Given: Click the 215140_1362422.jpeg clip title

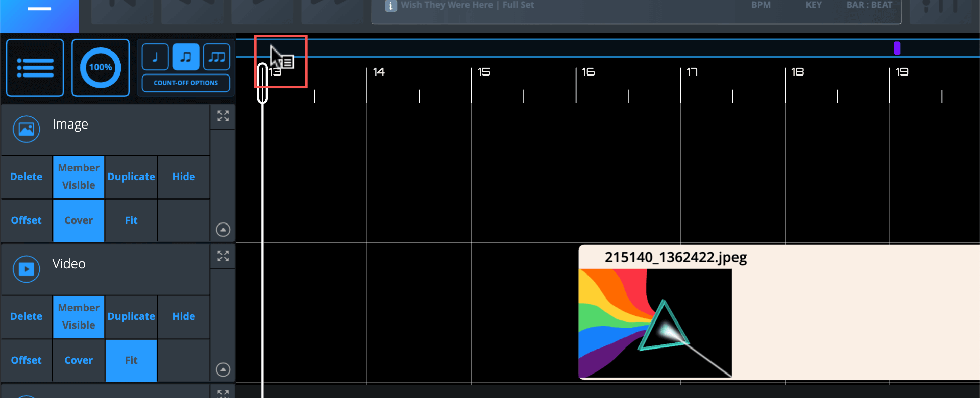Looking at the screenshot, I should click(x=676, y=257).
